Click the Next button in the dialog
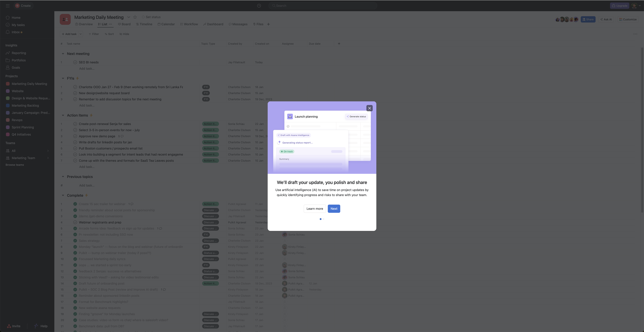Image resolution: width=644 pixels, height=332 pixels. point(334,209)
